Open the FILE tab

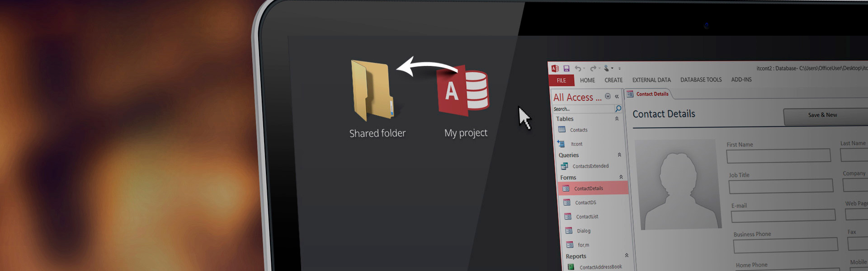point(561,80)
